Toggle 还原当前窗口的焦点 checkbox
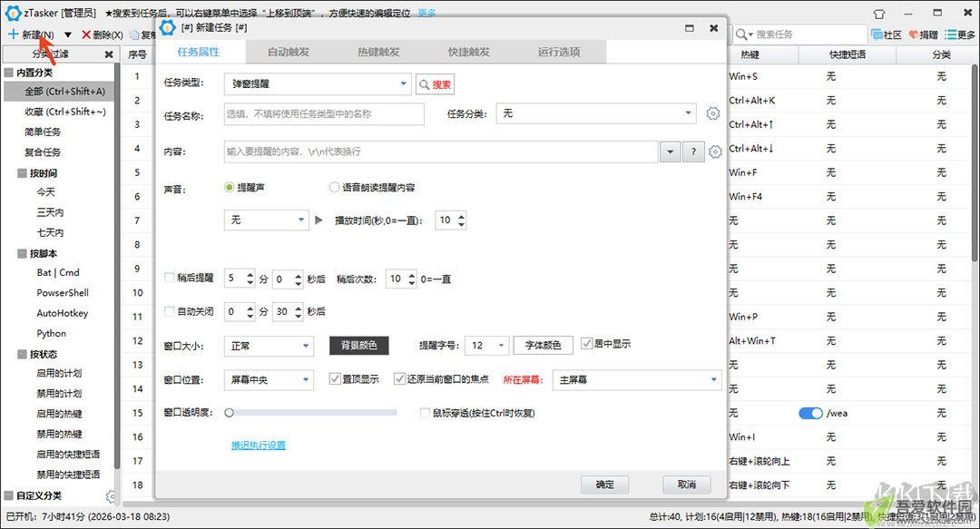The height and width of the screenshot is (529, 980). (399, 379)
